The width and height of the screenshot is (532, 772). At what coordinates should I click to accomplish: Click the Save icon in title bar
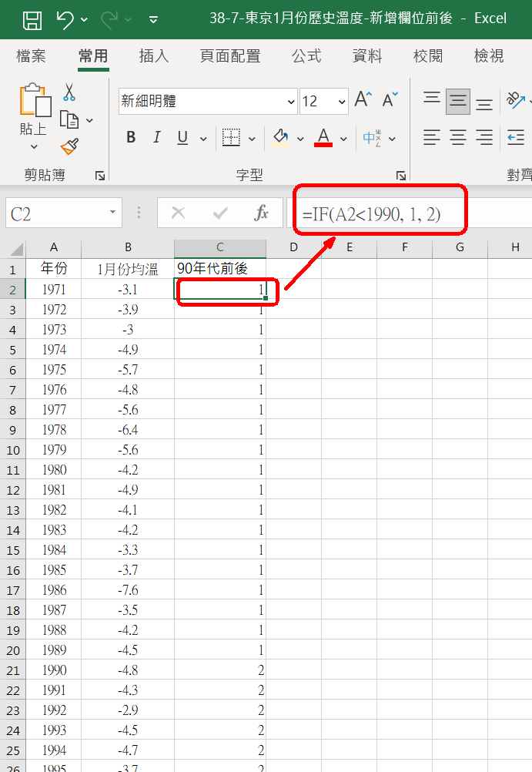click(x=32, y=19)
